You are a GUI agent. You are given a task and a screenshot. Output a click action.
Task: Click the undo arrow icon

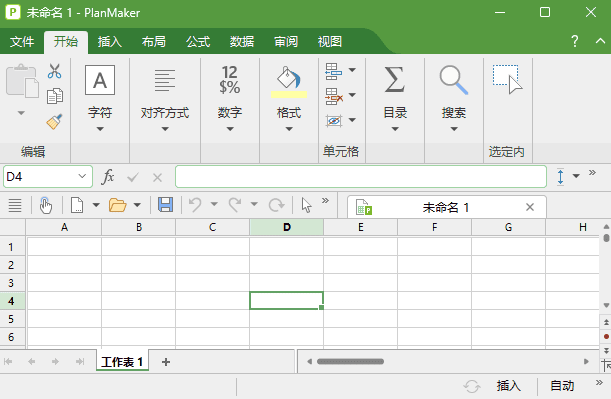point(195,205)
